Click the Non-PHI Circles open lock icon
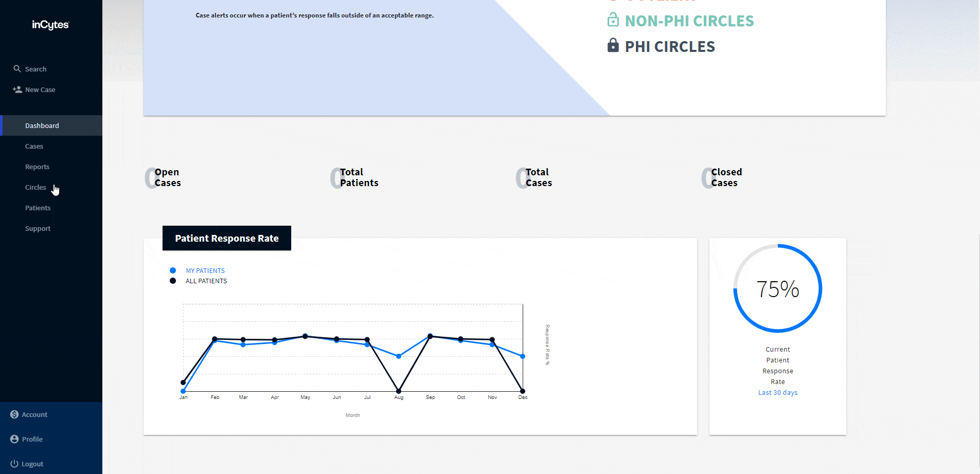This screenshot has height=474, width=980. click(x=613, y=20)
